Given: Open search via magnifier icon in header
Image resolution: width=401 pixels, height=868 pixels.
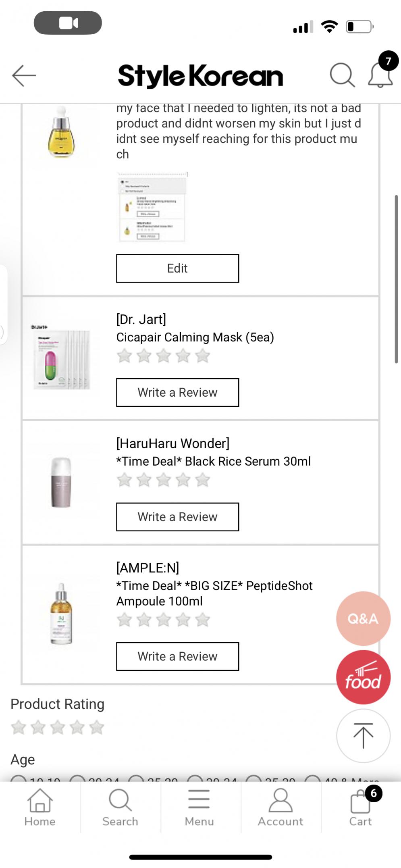Looking at the screenshot, I should coord(342,75).
